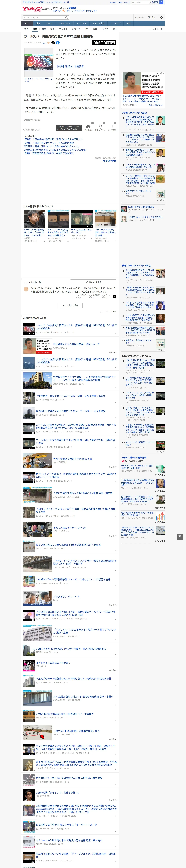Click the ログイン link

tap(57, 11)
